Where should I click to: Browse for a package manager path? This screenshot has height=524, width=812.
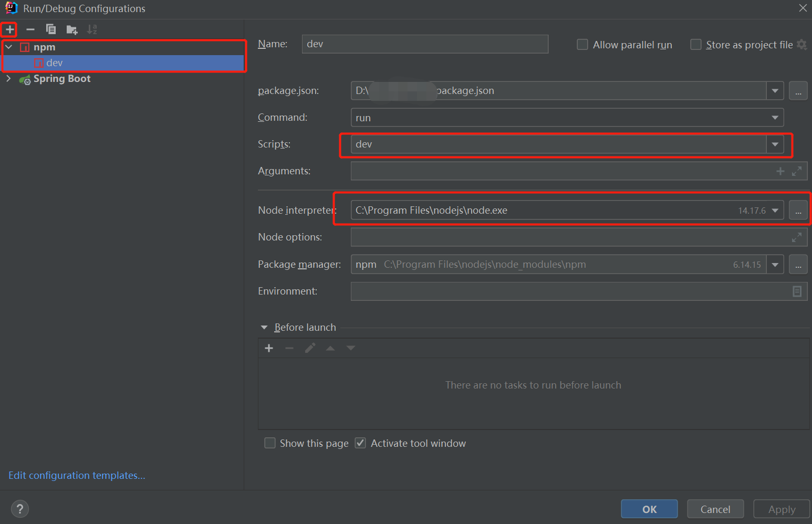pos(798,265)
